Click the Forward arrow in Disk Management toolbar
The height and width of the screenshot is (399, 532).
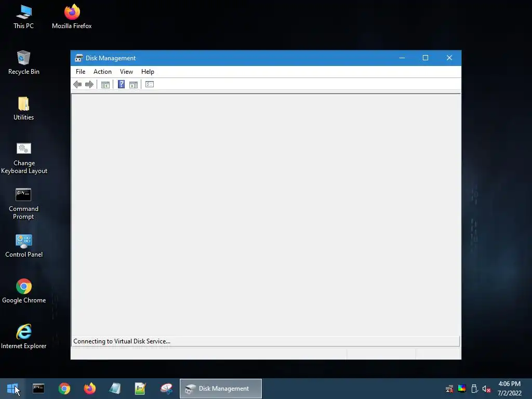(89, 85)
